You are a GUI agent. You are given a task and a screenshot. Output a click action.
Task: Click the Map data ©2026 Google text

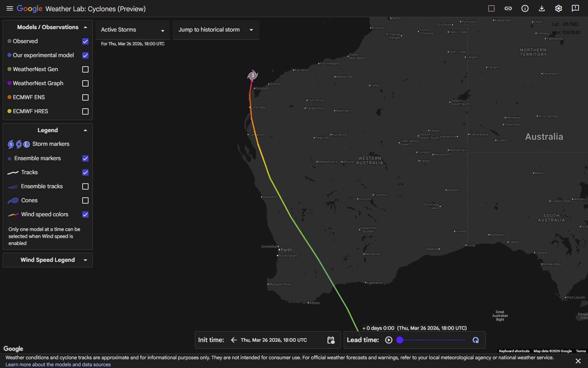pyautogui.click(x=553, y=351)
